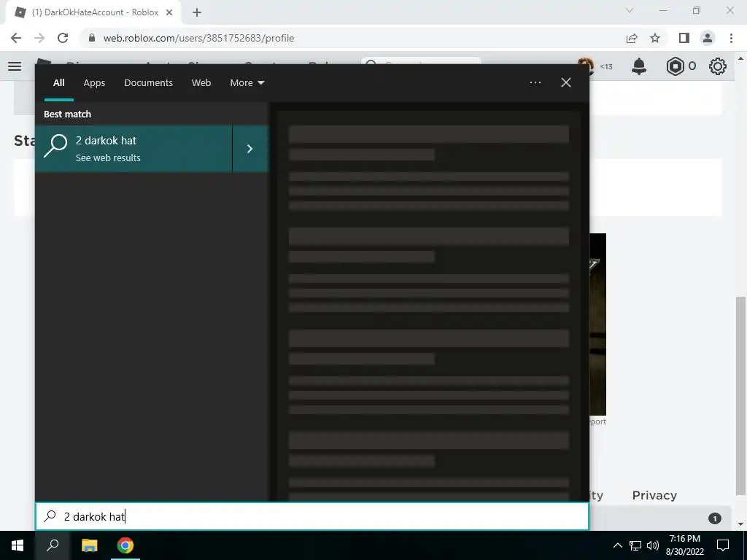
Task: Close the Windows search panel
Action: (x=566, y=83)
